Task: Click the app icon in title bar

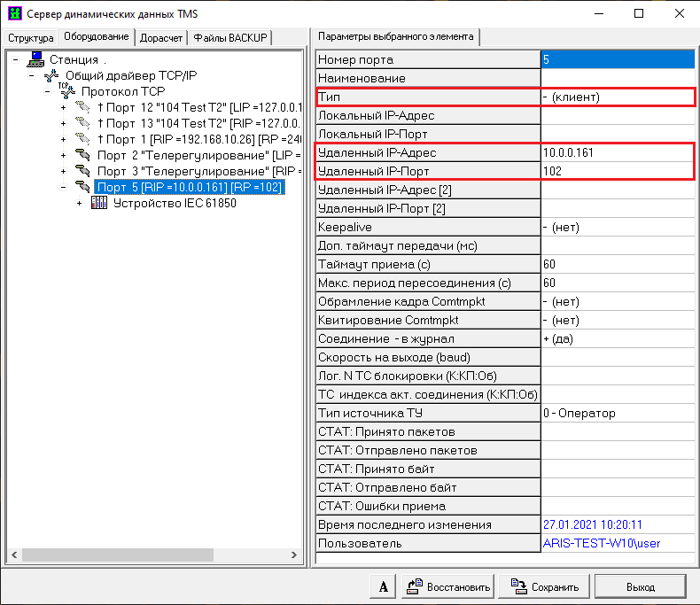Action: click(x=13, y=13)
